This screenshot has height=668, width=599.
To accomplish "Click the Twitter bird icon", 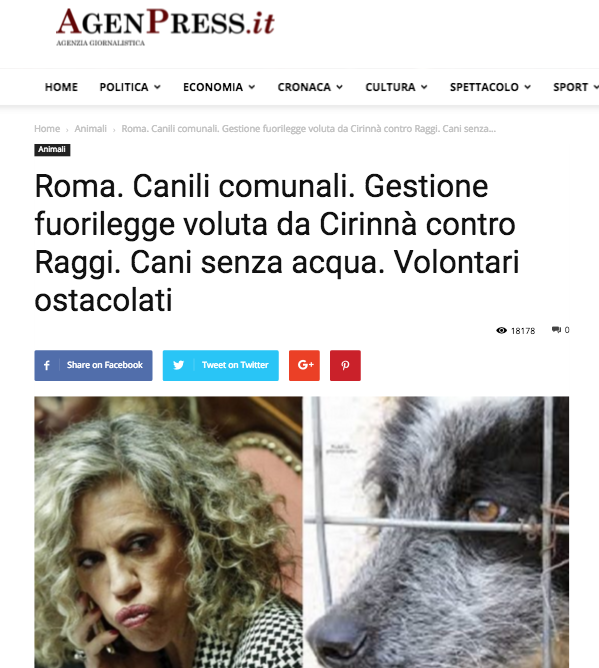I will coord(179,365).
